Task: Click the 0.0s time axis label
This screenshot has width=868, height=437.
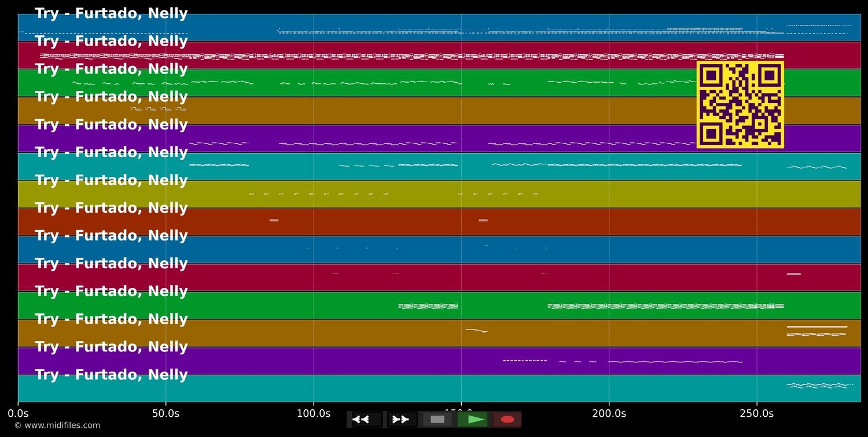Action: click(x=18, y=413)
